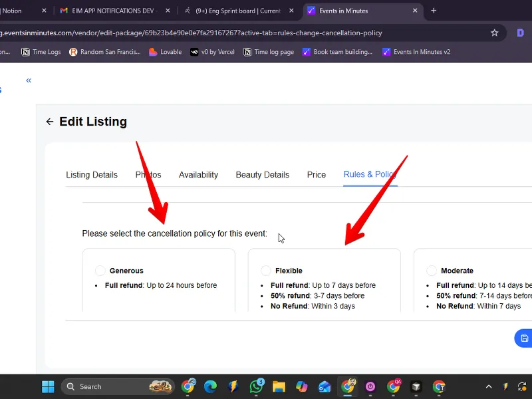Open the Windows Start menu
Viewport: 532px width, 399px height.
48,386
